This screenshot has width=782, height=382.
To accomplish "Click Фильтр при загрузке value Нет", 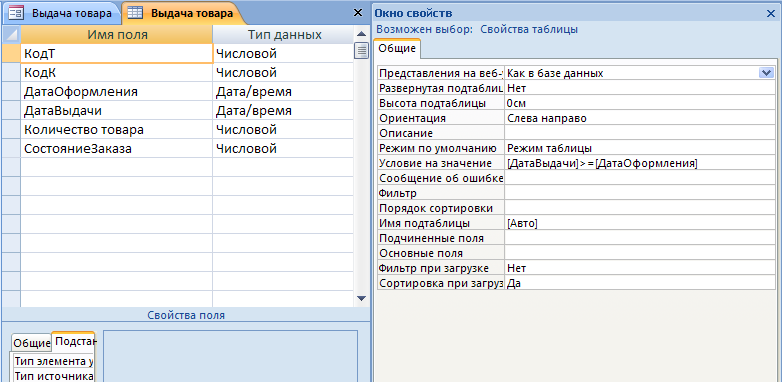I will pos(640,268).
